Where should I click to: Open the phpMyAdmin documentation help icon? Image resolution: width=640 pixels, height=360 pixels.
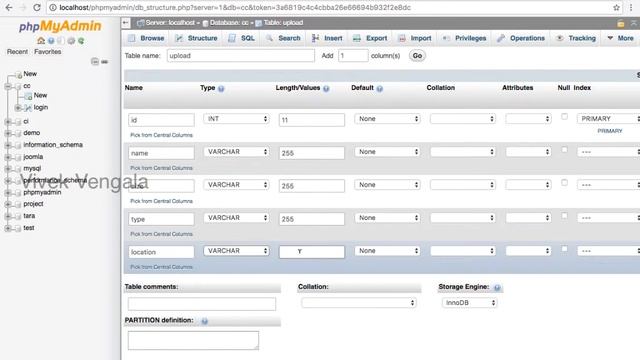click(x=51, y=40)
